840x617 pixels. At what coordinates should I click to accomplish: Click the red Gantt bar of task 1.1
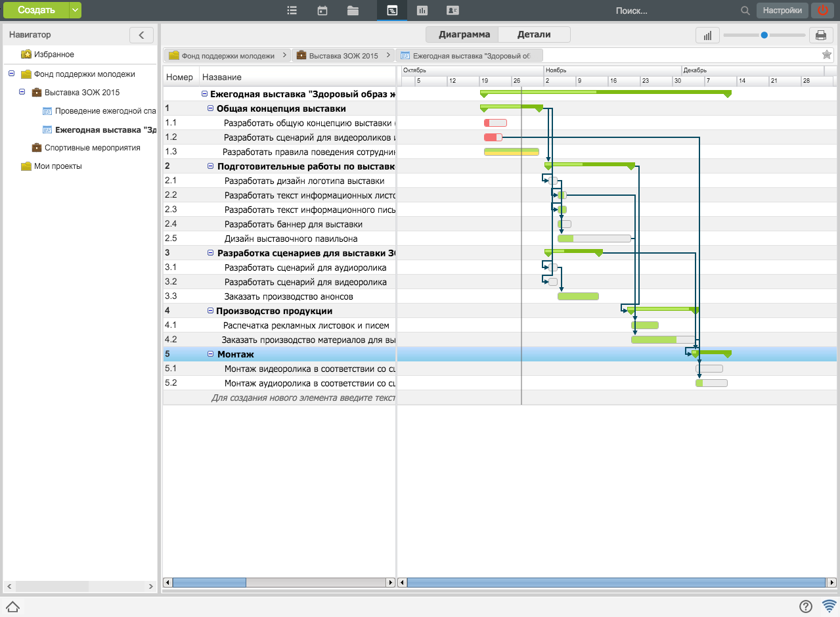(495, 123)
